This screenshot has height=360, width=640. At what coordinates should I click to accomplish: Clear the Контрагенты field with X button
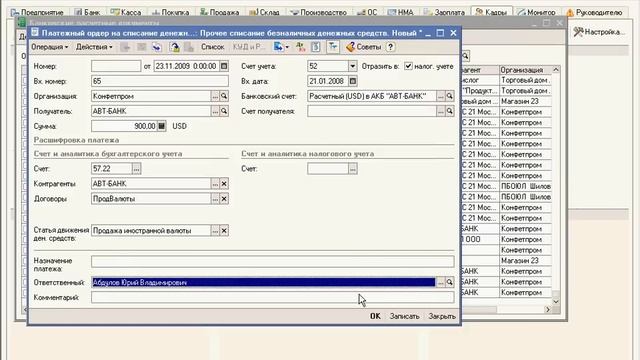click(x=224, y=184)
